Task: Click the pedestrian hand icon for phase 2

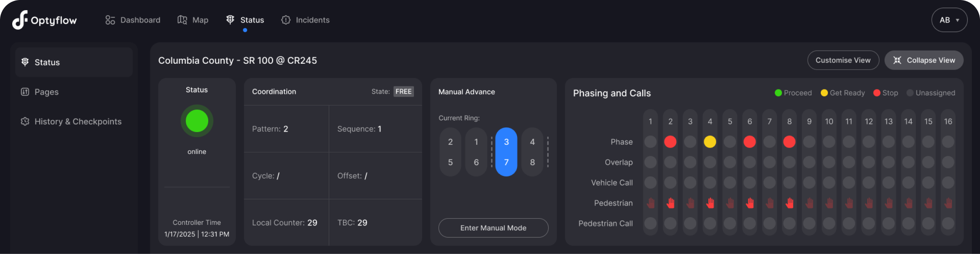Action: click(670, 203)
